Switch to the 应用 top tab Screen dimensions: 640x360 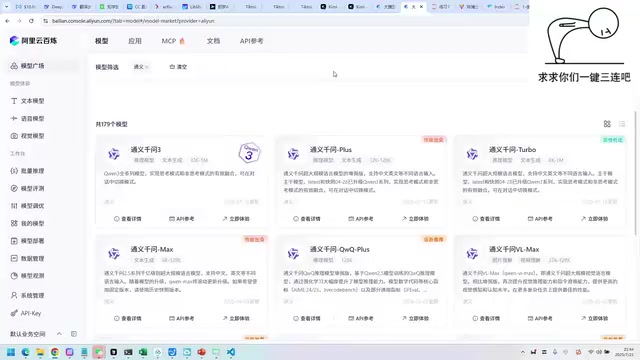135,41
